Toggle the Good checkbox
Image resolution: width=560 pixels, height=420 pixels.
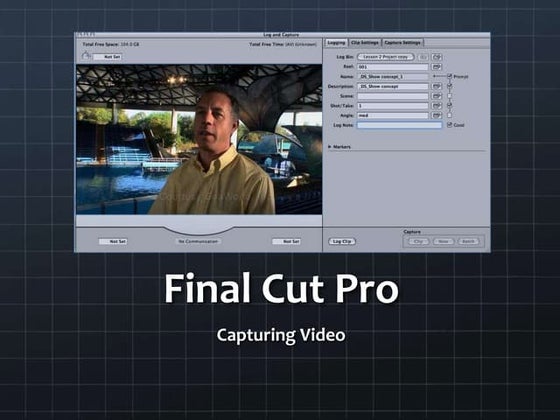[450, 125]
